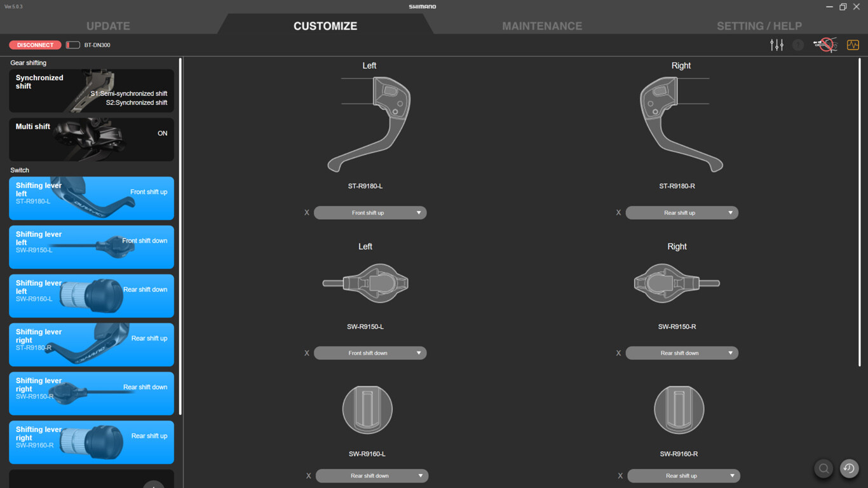Click the X label beside SW-R9150-R dropdown

pos(618,353)
